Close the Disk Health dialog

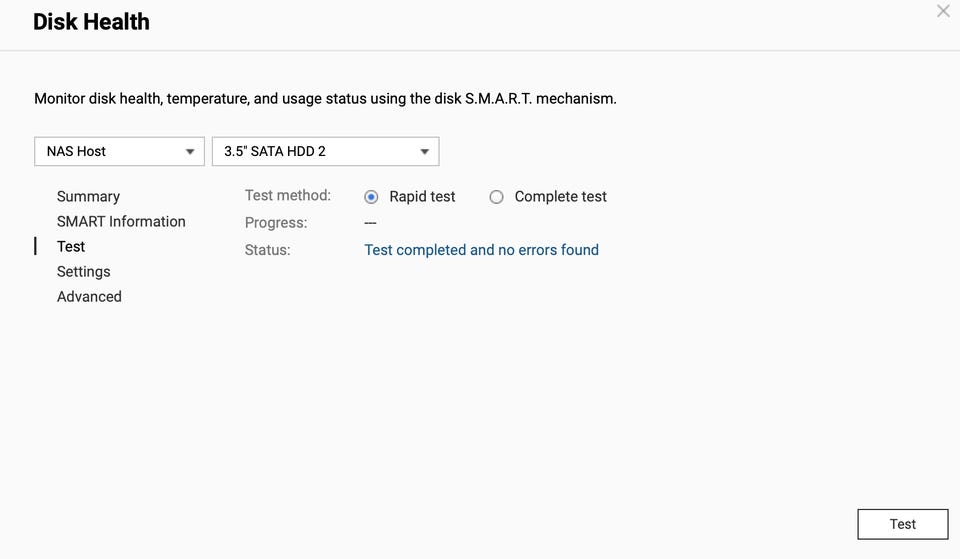coord(943,12)
